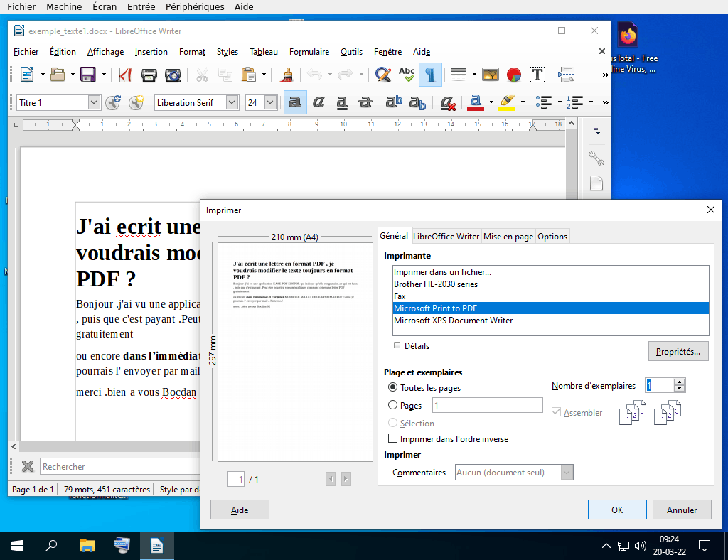728x560 pixels.
Task: Click OK to print
Action: 617,510
